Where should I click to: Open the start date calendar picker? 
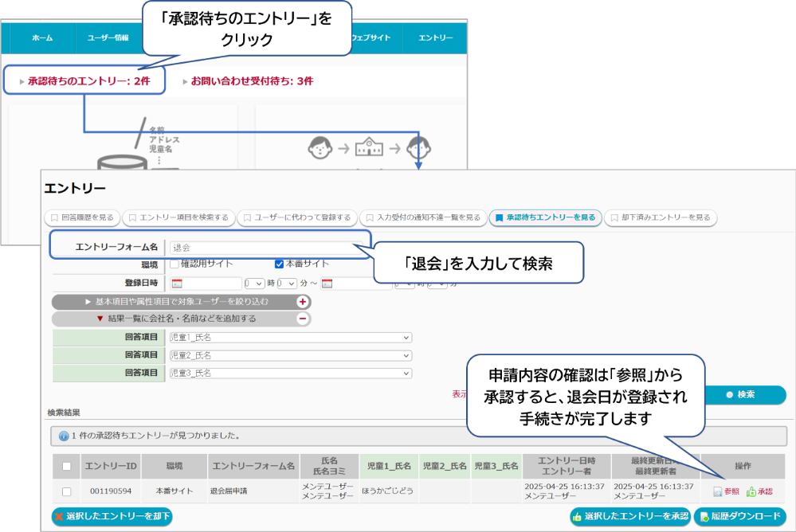(177, 284)
